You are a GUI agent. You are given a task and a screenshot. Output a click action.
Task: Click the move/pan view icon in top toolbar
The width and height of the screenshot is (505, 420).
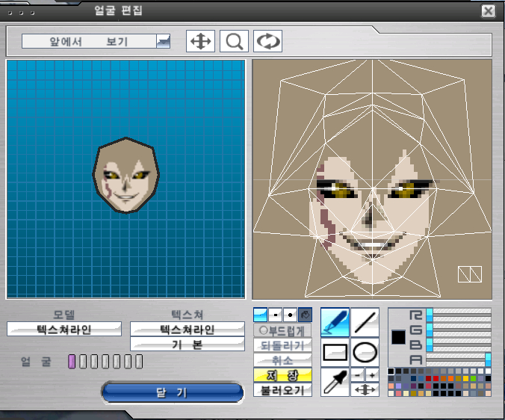[x=200, y=41]
